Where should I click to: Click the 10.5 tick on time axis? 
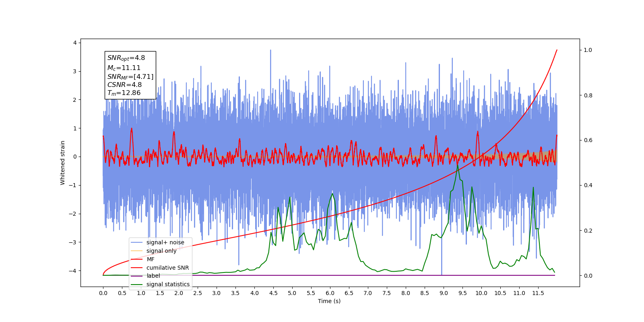(x=500, y=293)
